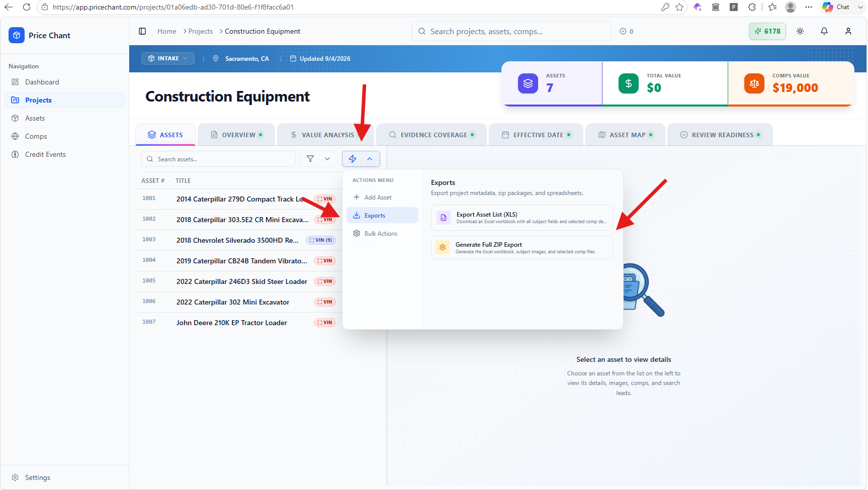Open the Effective Date tab
This screenshot has height=490, width=868.
tap(536, 135)
